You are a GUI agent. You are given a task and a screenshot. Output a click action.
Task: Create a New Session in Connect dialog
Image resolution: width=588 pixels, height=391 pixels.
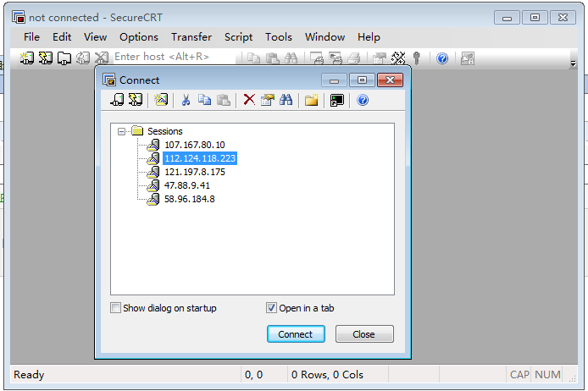click(x=161, y=100)
